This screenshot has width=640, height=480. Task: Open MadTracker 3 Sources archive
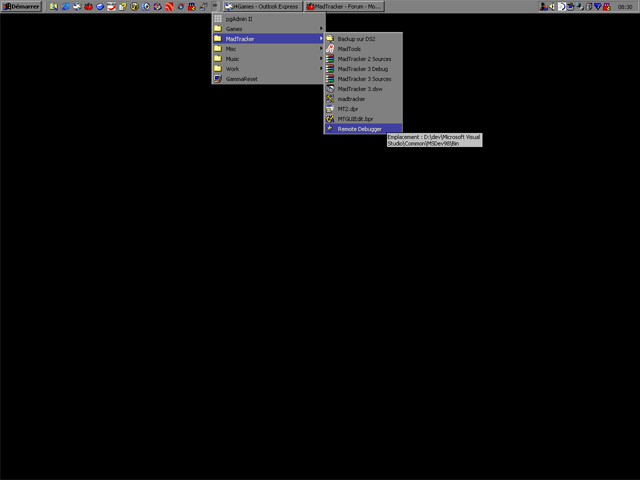(363, 79)
